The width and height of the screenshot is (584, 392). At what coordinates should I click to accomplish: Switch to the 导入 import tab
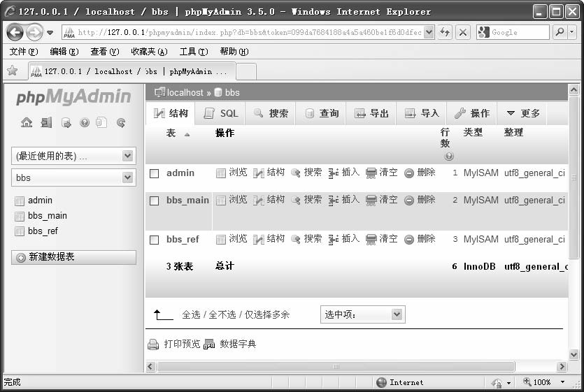[x=422, y=113]
